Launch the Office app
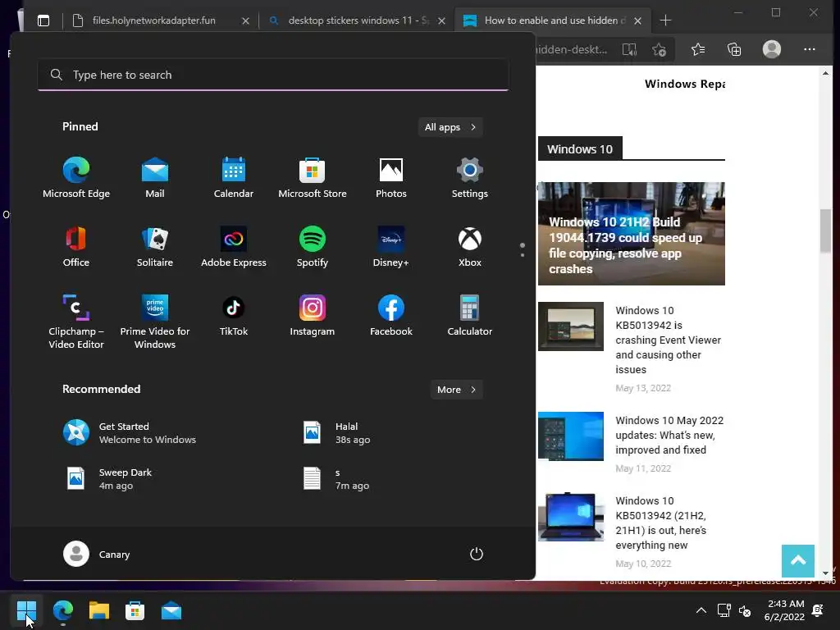Viewport: 840px width, 630px height. [x=76, y=247]
